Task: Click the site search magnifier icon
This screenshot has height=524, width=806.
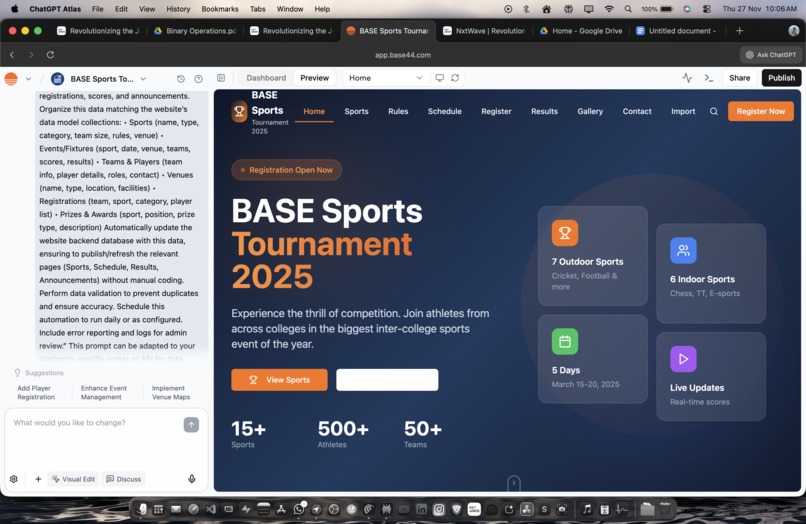Action: point(713,111)
